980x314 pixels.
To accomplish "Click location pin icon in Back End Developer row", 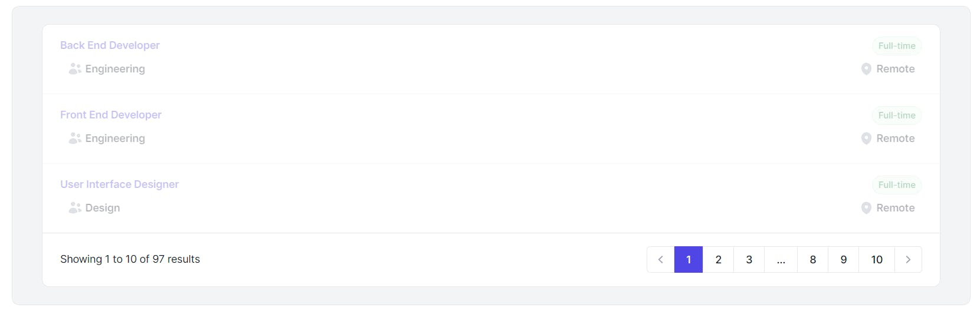I will click(x=866, y=69).
